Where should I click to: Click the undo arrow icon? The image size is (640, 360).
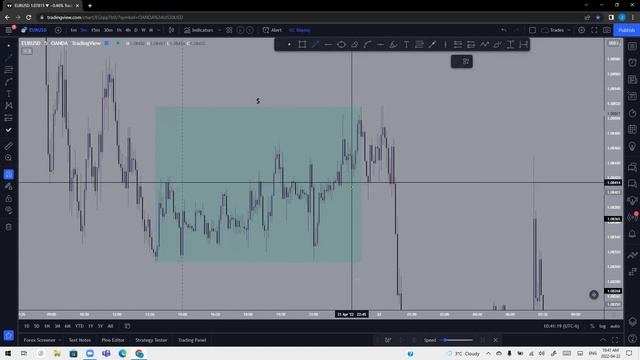504,30
